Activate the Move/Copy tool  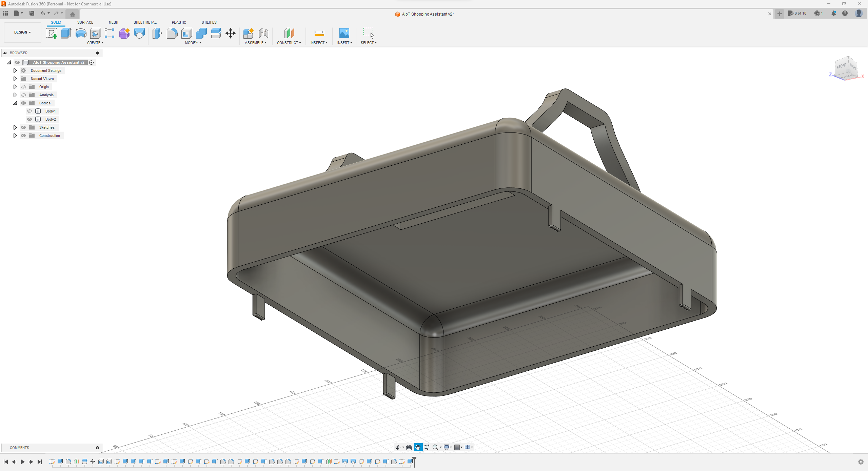pos(231,33)
